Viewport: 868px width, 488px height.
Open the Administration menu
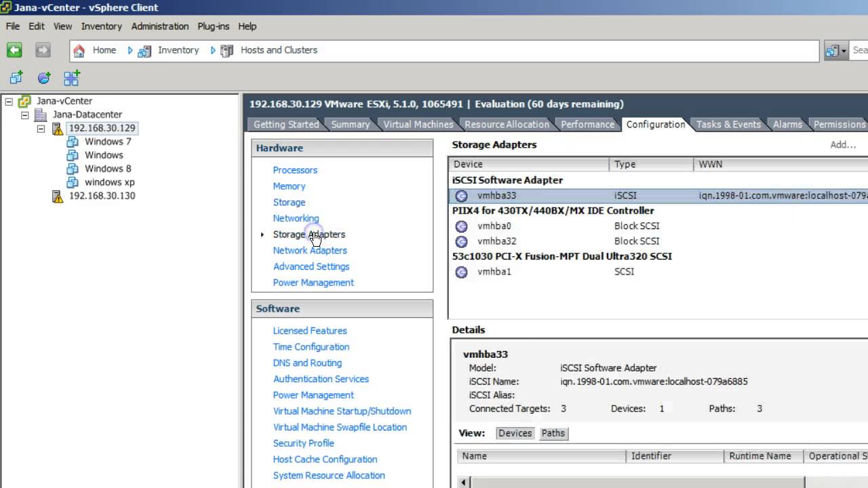tap(160, 26)
